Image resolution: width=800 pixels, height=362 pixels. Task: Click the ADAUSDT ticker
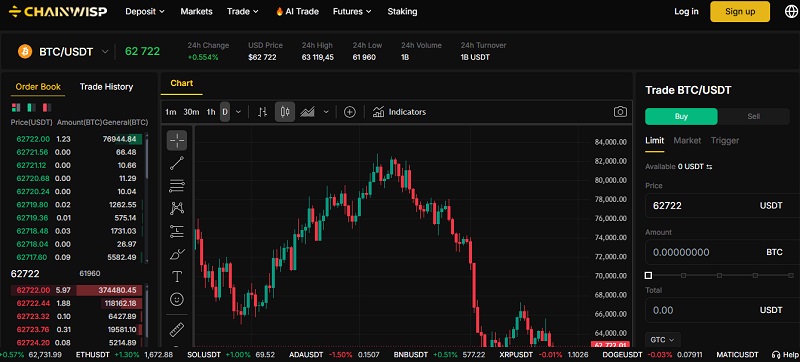[334, 354]
